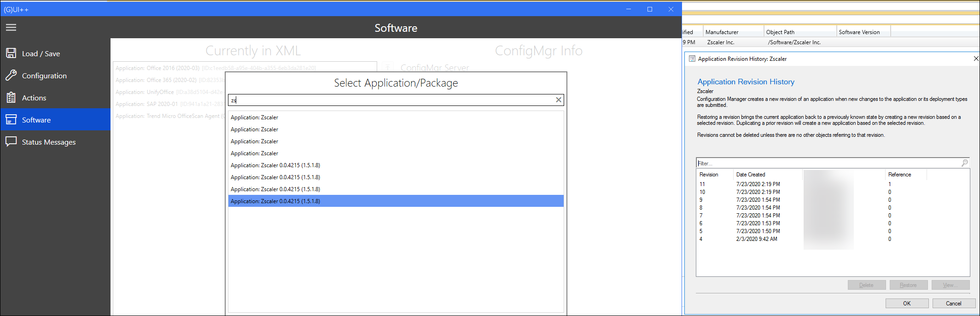Click the Object Path column header
The image size is (980, 316).
point(800,32)
